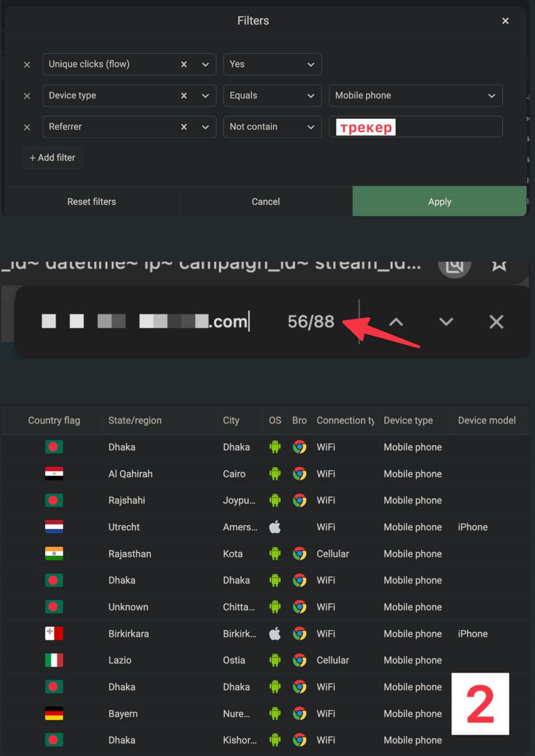Clear the Unique clicks (flow) field selection

pos(184,64)
